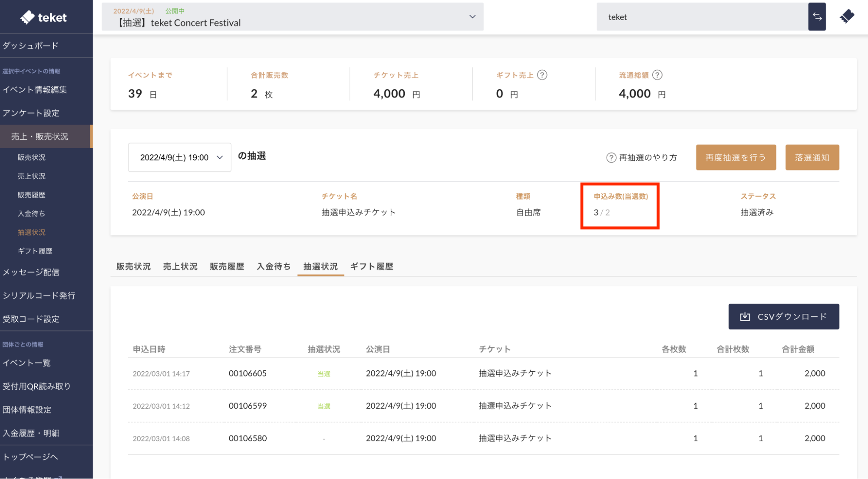Image resolution: width=868 pixels, height=479 pixels.
Task: Click the diamond ticket icon top right
Action: coord(847,17)
